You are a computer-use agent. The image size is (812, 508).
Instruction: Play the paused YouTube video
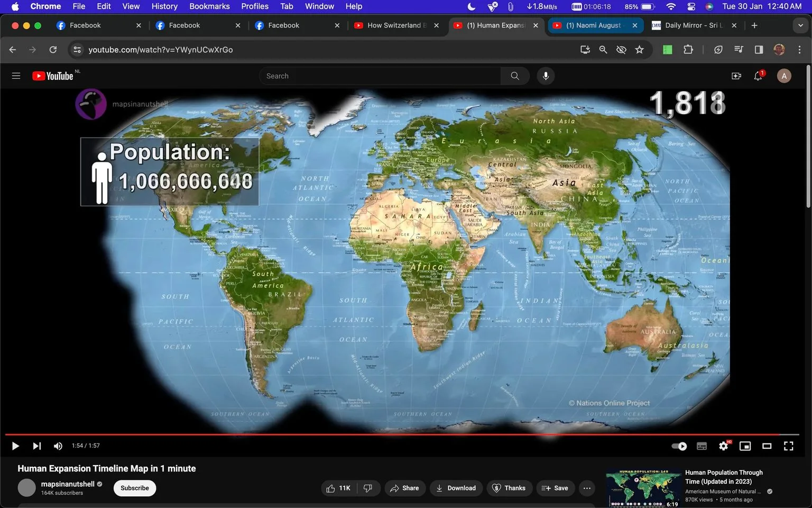click(x=15, y=446)
